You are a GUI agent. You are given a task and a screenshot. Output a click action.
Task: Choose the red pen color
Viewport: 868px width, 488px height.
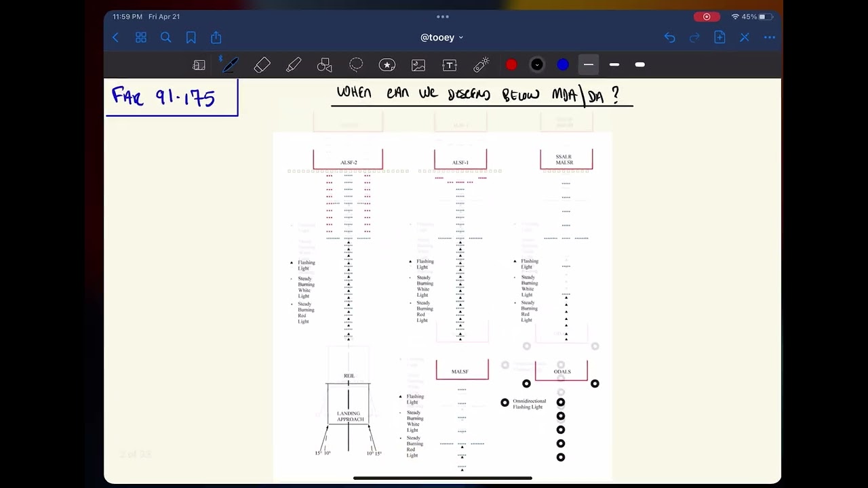511,65
